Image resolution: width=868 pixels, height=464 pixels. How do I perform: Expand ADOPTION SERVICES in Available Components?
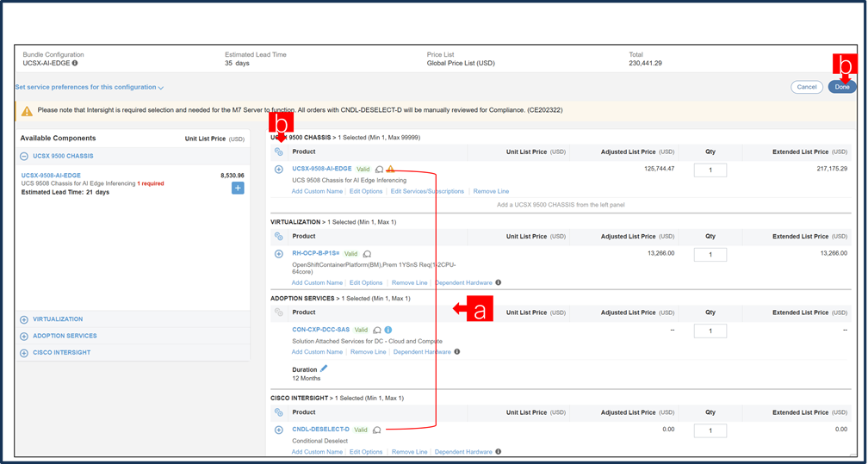[x=24, y=336]
